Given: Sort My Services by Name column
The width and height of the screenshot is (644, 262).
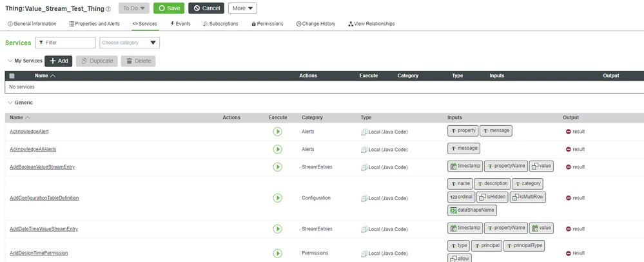Looking at the screenshot, I should [x=44, y=76].
